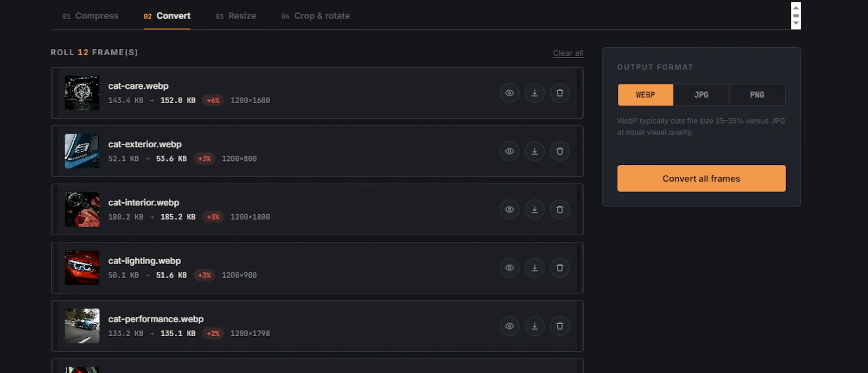The image size is (868, 373).
Task: Click the 1200×1798 dimensions text
Action: click(x=250, y=333)
